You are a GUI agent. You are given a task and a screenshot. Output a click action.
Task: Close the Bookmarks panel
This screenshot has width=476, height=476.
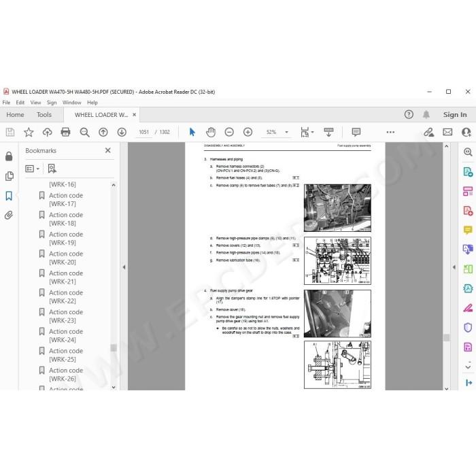pyautogui.click(x=107, y=150)
